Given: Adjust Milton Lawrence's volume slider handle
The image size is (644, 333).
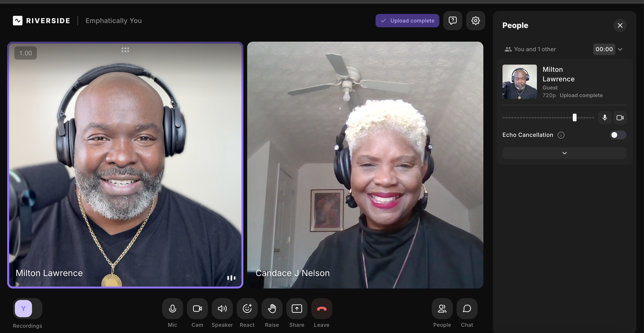Looking at the screenshot, I should 574,118.
